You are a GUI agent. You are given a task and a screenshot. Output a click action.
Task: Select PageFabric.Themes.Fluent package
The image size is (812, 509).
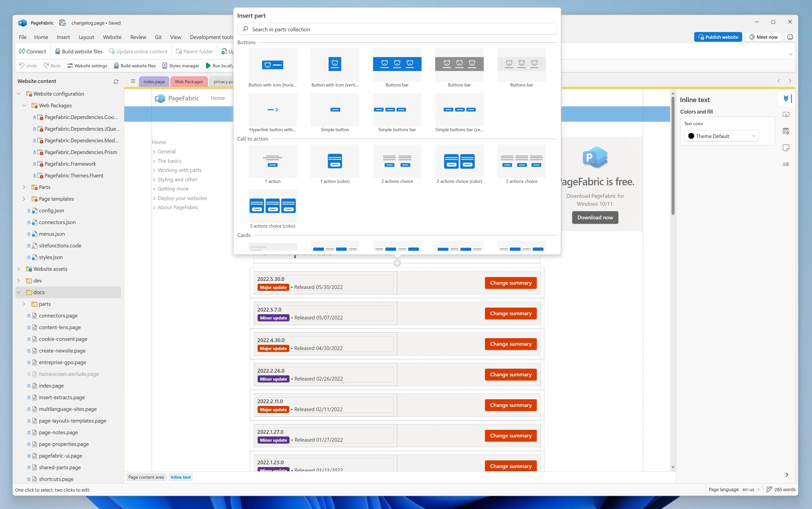tap(74, 175)
